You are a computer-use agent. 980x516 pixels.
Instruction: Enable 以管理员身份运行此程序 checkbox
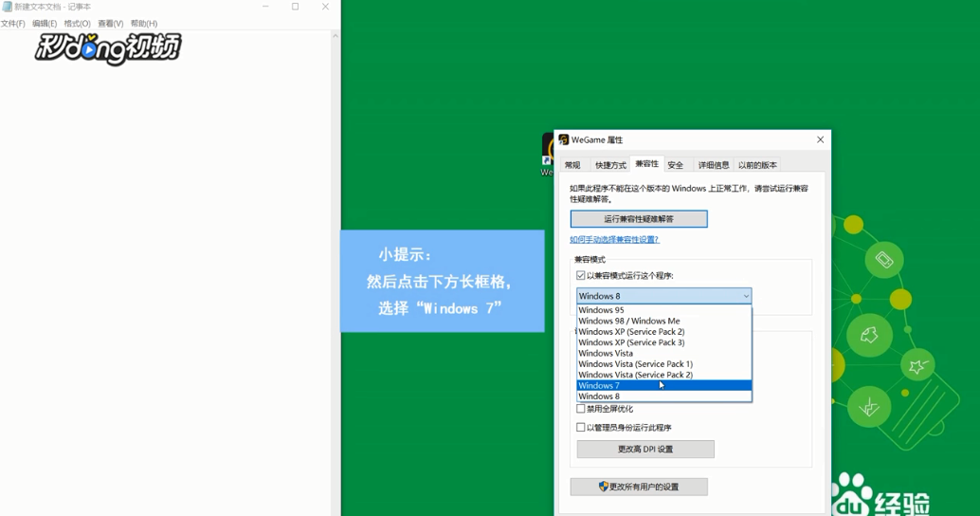click(x=581, y=427)
